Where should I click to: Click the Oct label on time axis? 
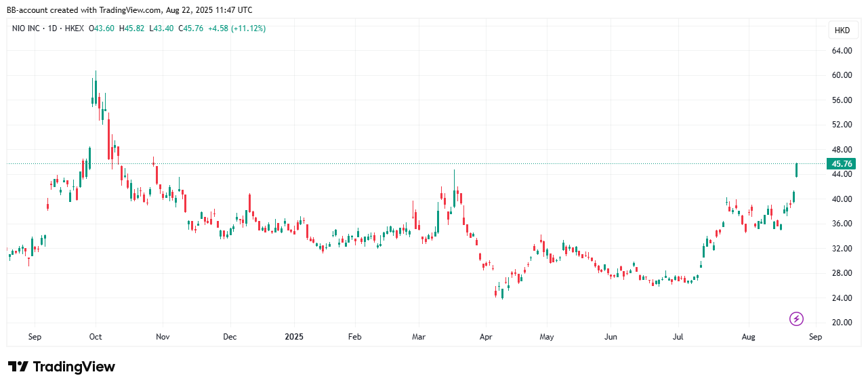[96, 337]
